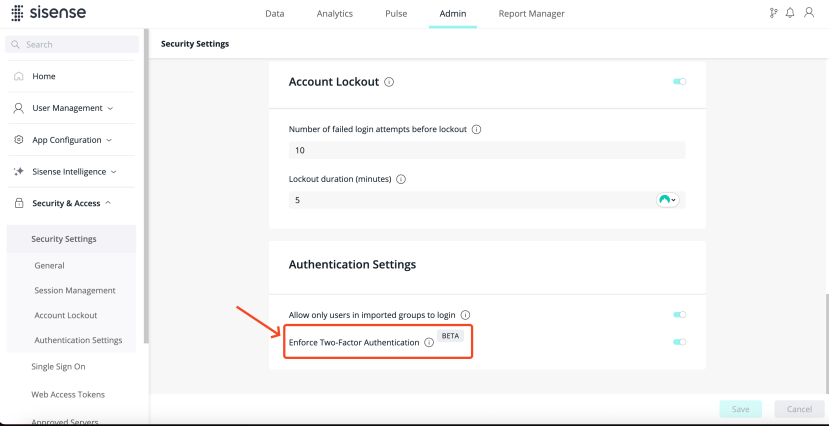
Task: Open the user profile icon
Action: click(x=808, y=13)
